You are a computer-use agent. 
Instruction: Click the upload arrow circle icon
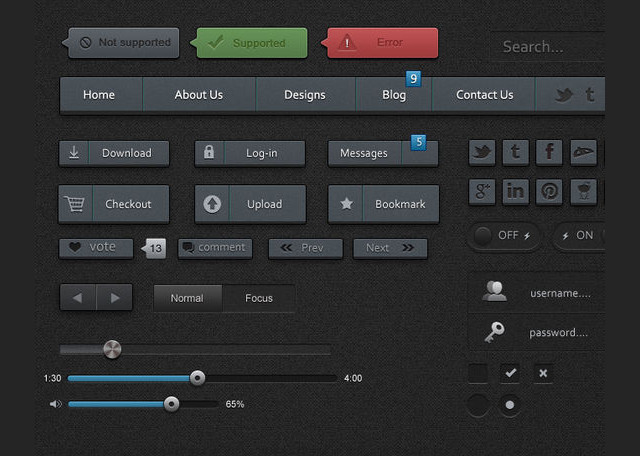[212, 204]
